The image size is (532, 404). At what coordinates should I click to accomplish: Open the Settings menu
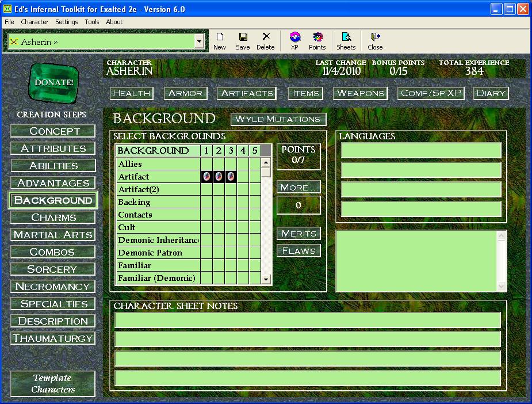pyautogui.click(x=67, y=22)
